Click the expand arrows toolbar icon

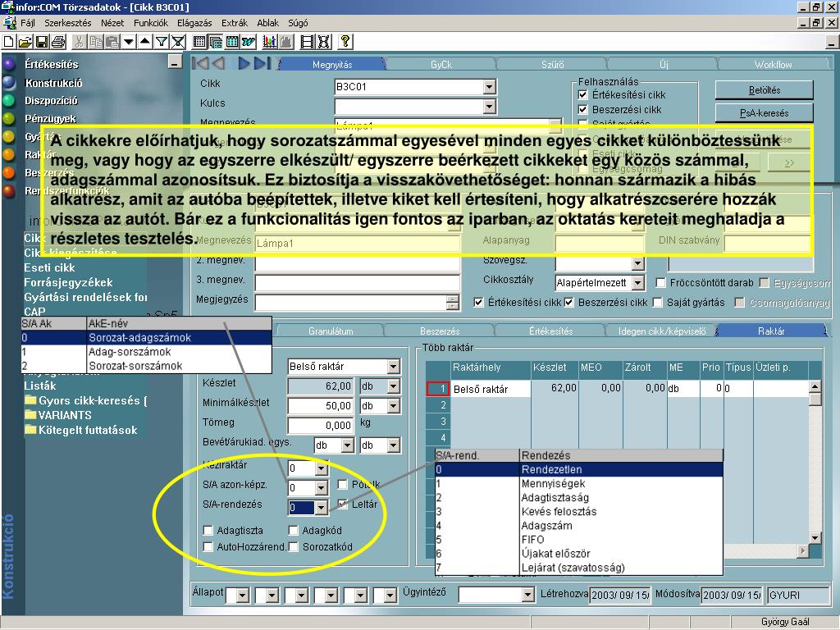pyautogui.click(x=324, y=41)
